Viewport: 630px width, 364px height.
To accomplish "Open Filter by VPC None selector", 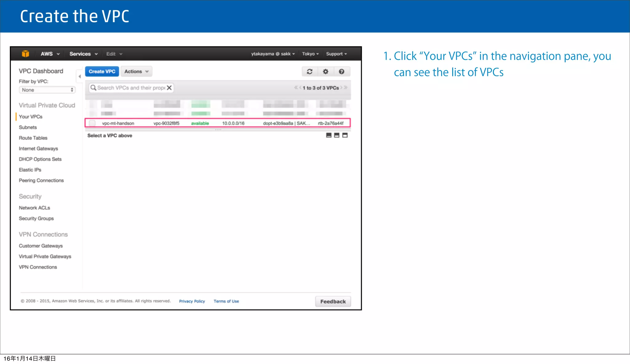I will pyautogui.click(x=47, y=90).
